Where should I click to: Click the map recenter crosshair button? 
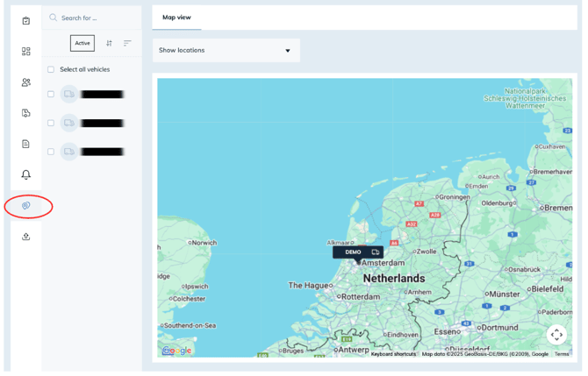(x=556, y=335)
